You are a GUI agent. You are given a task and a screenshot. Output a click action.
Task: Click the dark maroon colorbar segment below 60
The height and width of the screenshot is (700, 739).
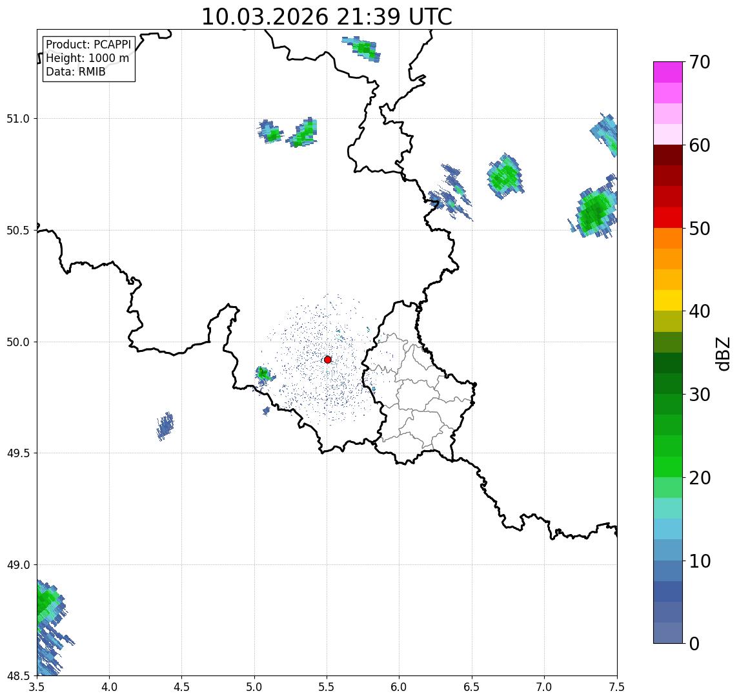[668, 155]
